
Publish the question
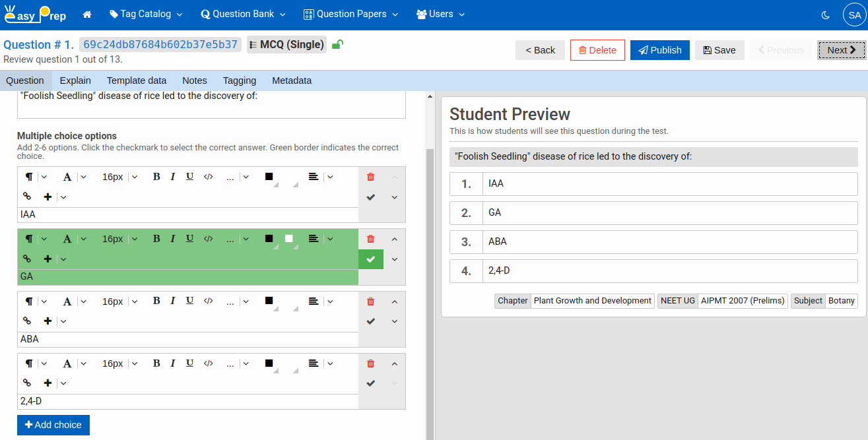click(659, 50)
